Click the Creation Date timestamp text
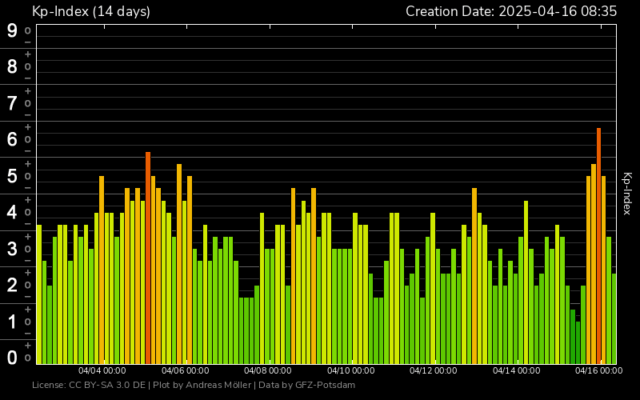The height and width of the screenshot is (400, 640). (512, 11)
